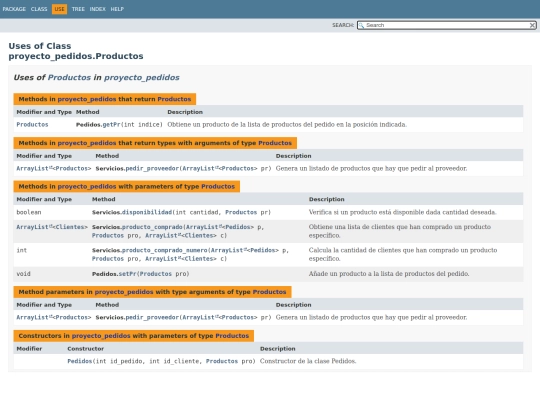Click description 'Añade un producto a la lista'
The width and height of the screenshot is (540, 405).
[389, 274]
